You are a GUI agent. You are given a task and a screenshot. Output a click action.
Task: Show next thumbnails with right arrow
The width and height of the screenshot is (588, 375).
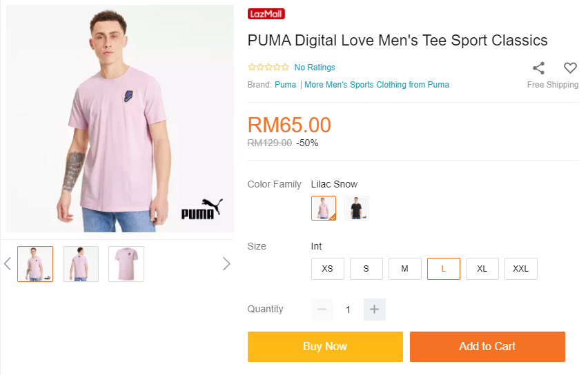click(x=226, y=263)
